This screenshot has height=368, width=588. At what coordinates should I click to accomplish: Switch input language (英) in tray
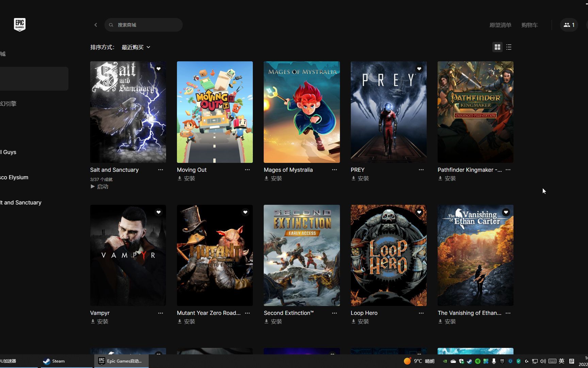561,361
